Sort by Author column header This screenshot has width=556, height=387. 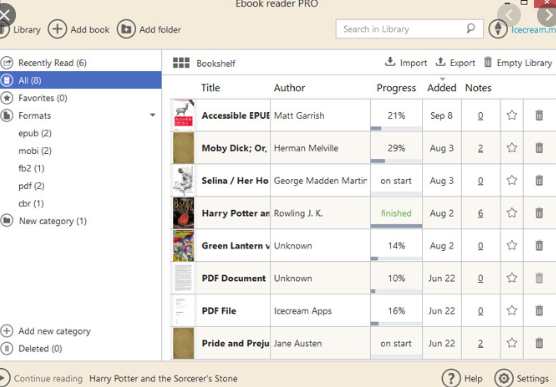click(x=289, y=88)
